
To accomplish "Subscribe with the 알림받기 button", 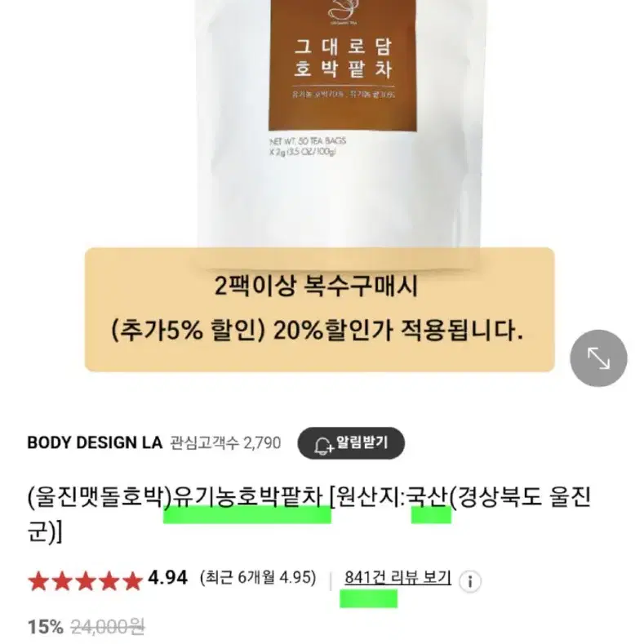I will point(351,443).
